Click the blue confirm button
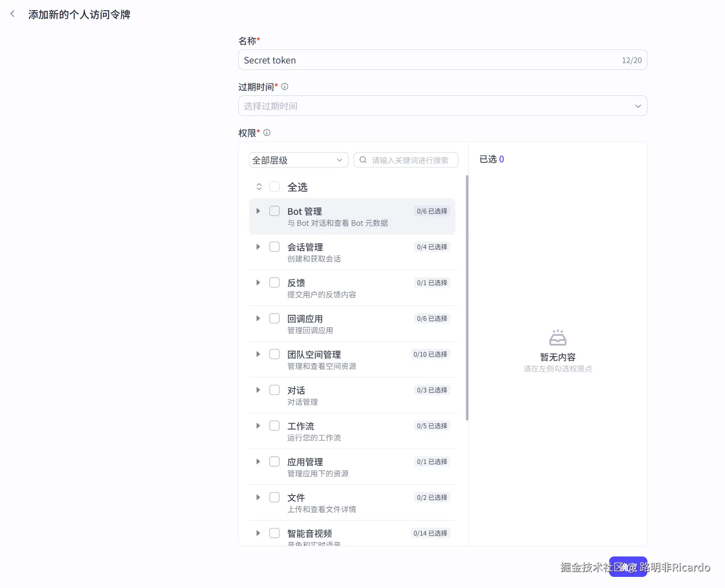This screenshot has height=588, width=725. click(x=627, y=567)
